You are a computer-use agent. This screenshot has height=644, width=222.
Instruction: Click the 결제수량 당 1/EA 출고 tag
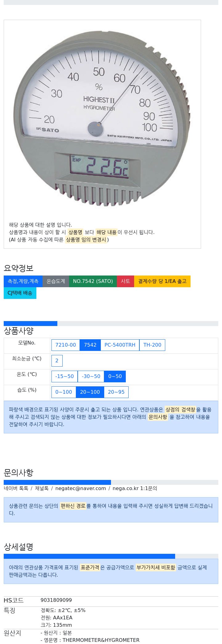(x=162, y=281)
